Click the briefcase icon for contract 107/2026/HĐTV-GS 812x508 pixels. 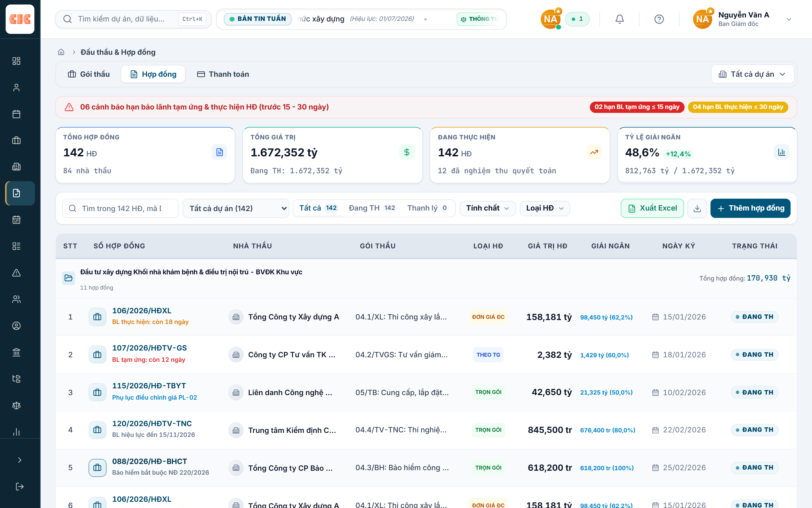[x=97, y=354]
